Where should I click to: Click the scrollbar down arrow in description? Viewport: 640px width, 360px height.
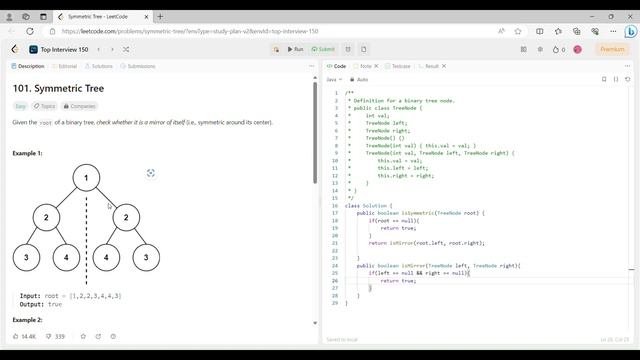coord(315,323)
